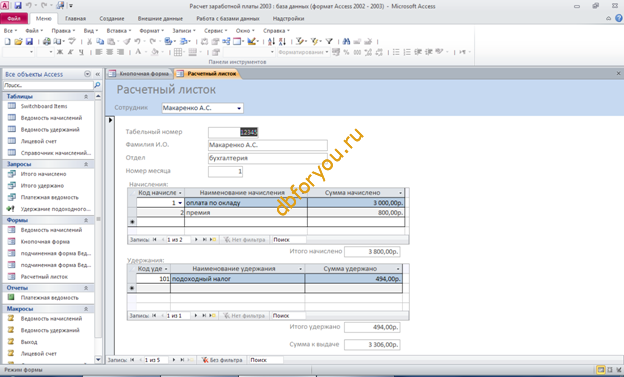
Task: Open the Файл ribbon tab
Action: [x=14, y=18]
